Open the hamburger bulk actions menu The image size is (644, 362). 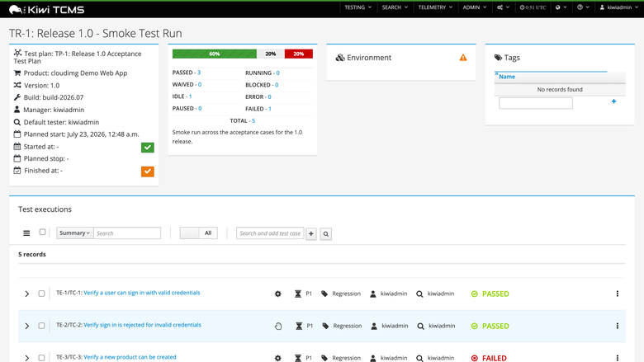[x=26, y=233]
